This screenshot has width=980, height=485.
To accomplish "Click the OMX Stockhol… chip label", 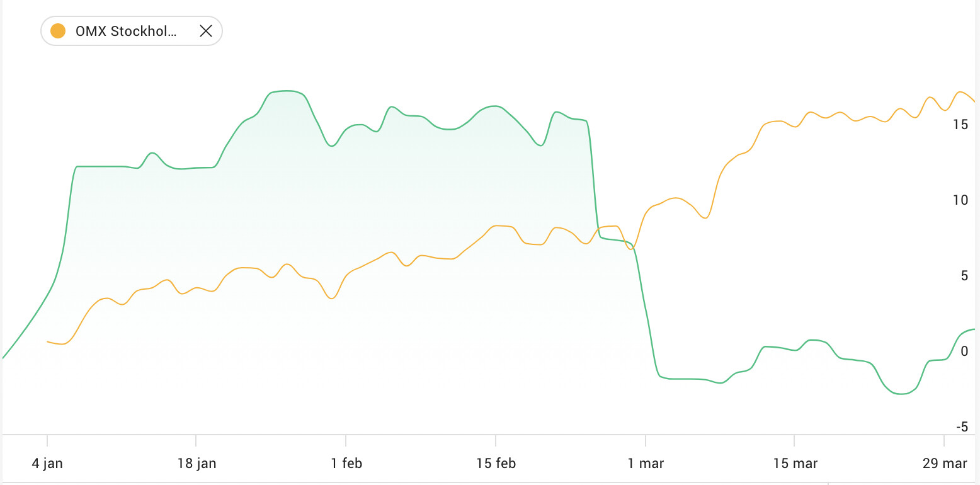I will [126, 31].
